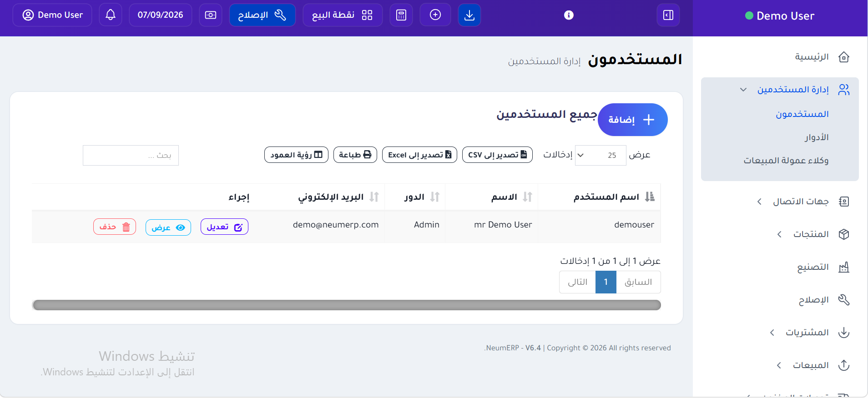Click the الإصلاح wrench icon in sidebar
This screenshot has height=399, width=868.
[844, 300]
